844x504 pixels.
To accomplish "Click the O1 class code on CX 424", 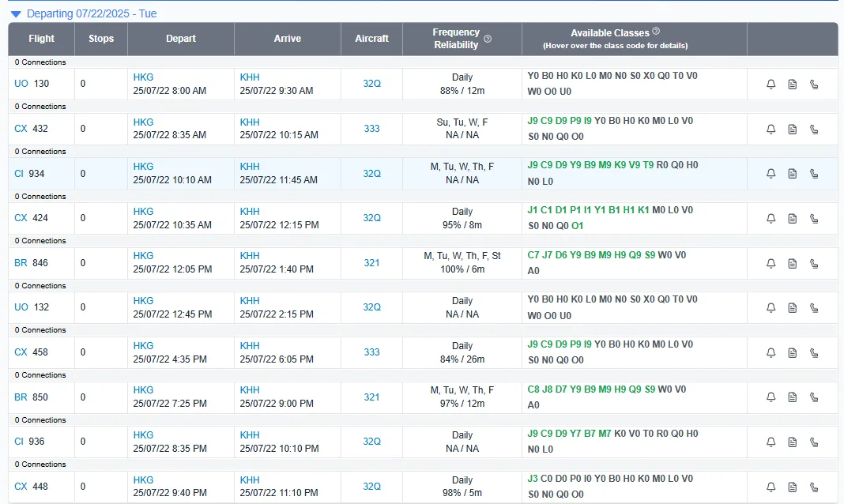I will click(577, 226).
